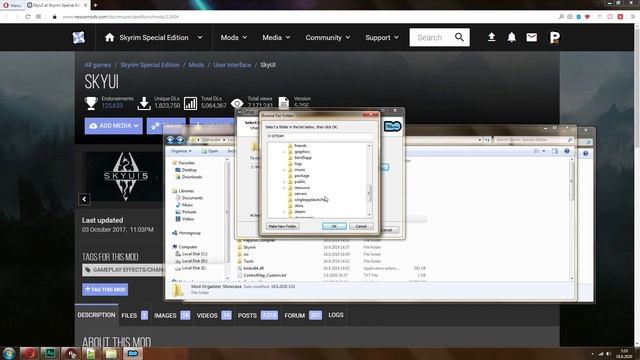The width and height of the screenshot is (640, 360).
Task: Open the ADD MEDIA dropdown button
Action: pyautogui.click(x=113, y=126)
